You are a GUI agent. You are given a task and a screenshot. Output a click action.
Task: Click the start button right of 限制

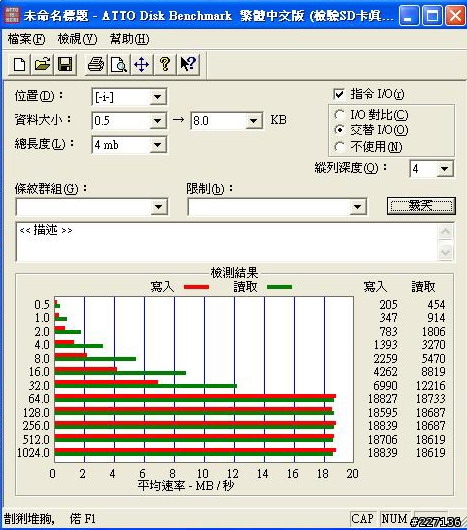point(421,206)
